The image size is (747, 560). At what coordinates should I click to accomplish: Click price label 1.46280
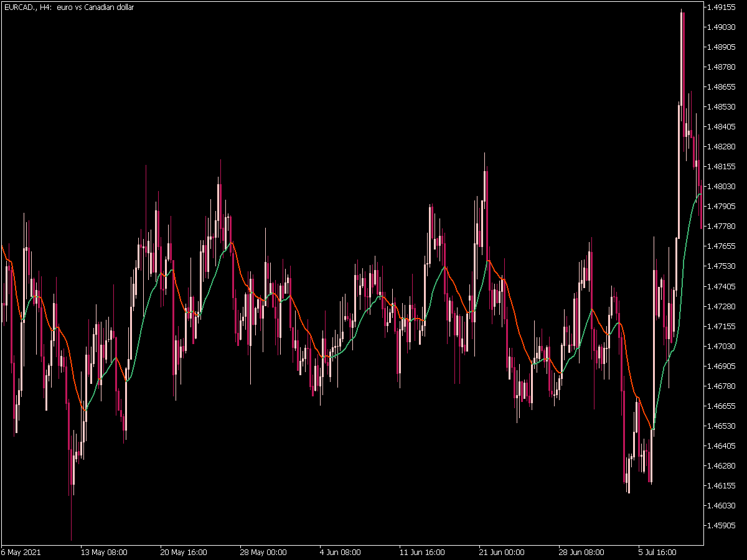click(x=722, y=465)
